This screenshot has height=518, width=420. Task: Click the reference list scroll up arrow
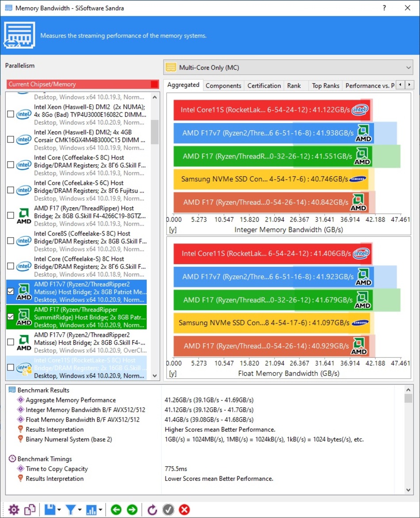tap(154, 97)
